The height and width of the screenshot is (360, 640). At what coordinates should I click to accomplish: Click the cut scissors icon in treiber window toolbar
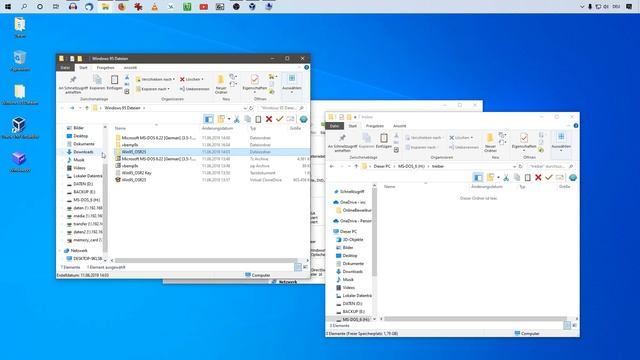click(506, 178)
